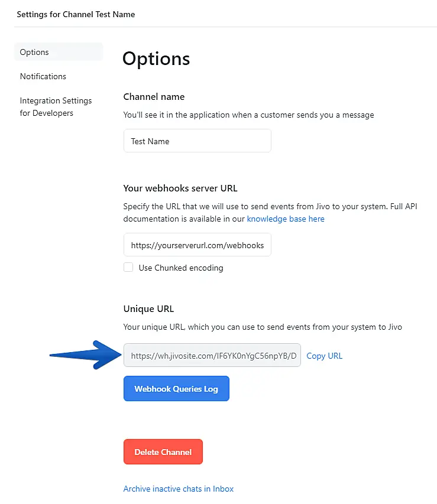Click the 'Settings for Channel Test Name' title

tap(76, 14)
